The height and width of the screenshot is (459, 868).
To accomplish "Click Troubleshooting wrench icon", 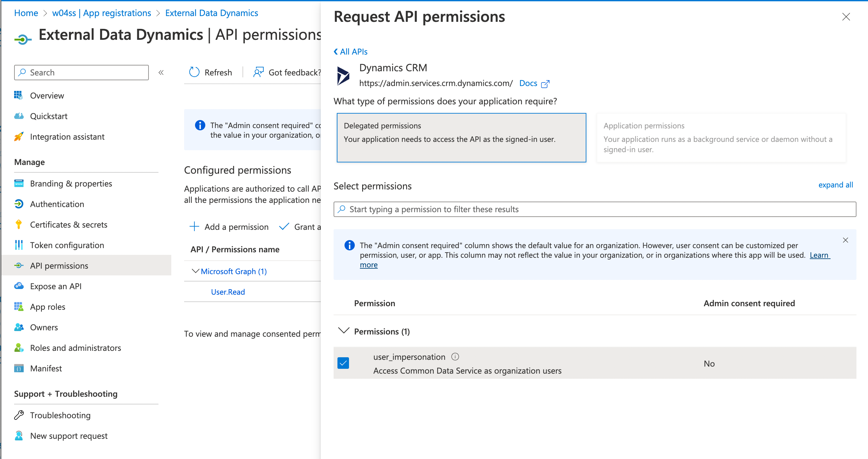I will 19,415.
